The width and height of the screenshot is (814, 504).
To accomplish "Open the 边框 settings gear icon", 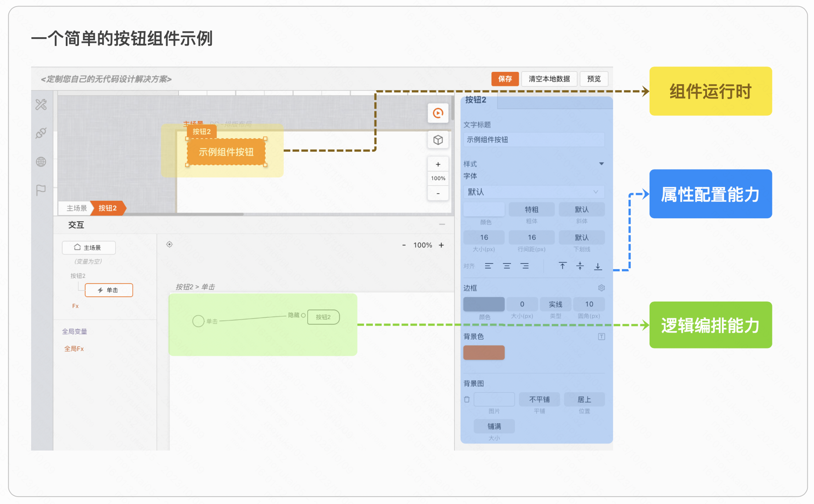I will 601,288.
